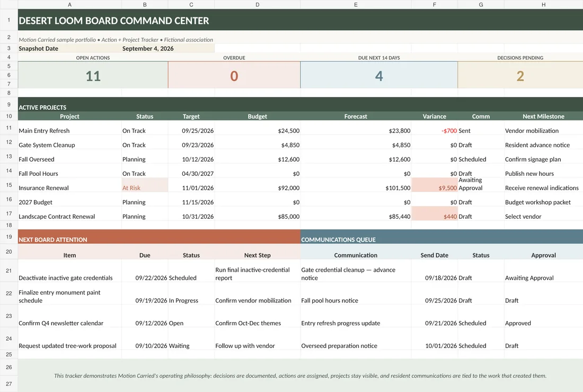Screen dimensions: 583x392
Task: Select the 10/01/2026 send date cell
Action: [434, 338]
